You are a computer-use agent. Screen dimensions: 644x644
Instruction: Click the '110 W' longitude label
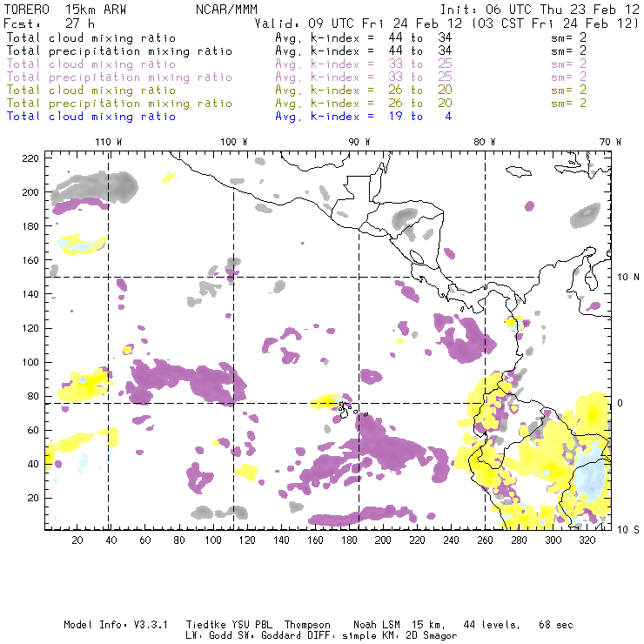tap(109, 142)
